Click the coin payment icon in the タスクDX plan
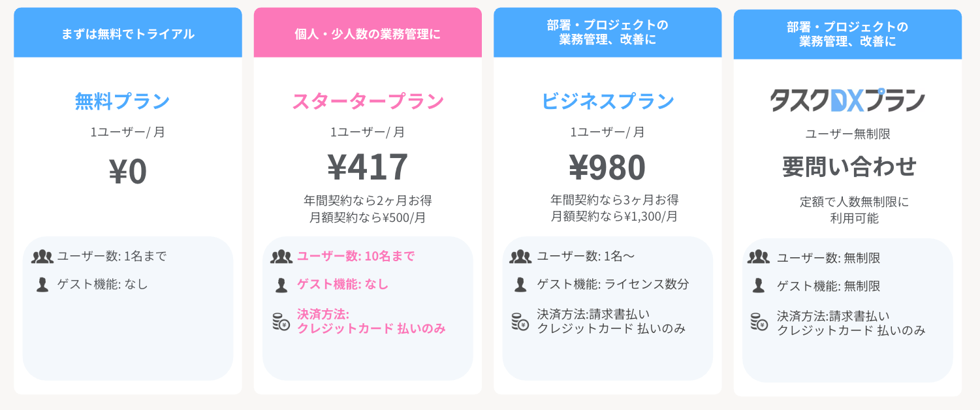This screenshot has height=410, width=980. click(x=759, y=321)
